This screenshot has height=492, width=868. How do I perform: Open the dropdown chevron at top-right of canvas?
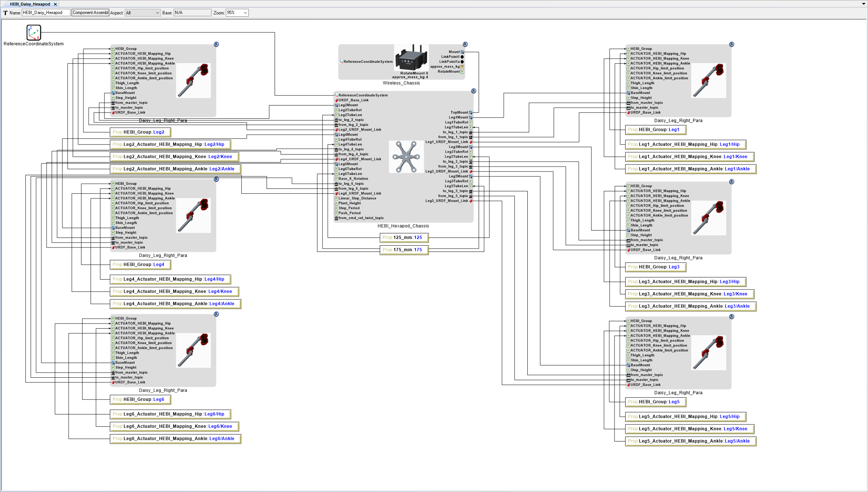tap(864, 4)
